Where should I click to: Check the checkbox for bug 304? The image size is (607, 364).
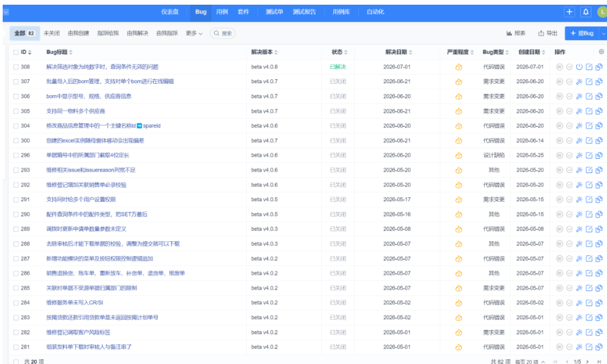(16, 126)
